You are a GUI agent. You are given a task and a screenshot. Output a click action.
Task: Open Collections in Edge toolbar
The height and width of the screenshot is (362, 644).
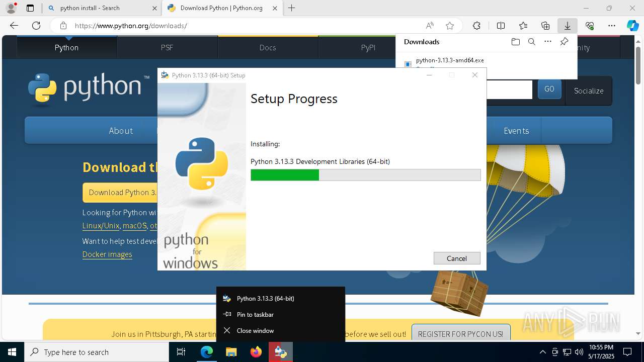click(x=545, y=26)
